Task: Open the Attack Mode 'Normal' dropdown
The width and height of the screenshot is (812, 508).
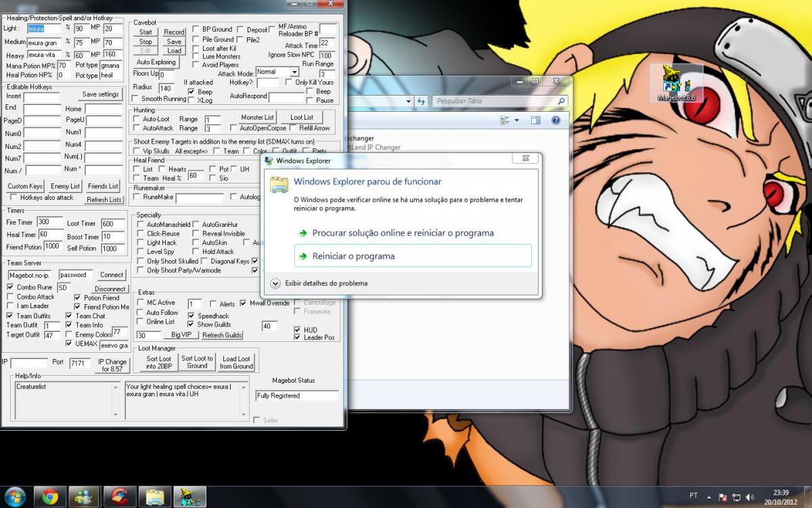Action: pos(294,72)
